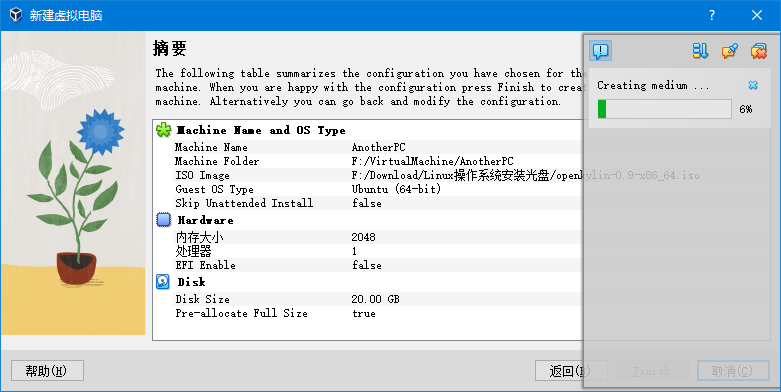Click the keep finished progresses icon

(x=729, y=50)
